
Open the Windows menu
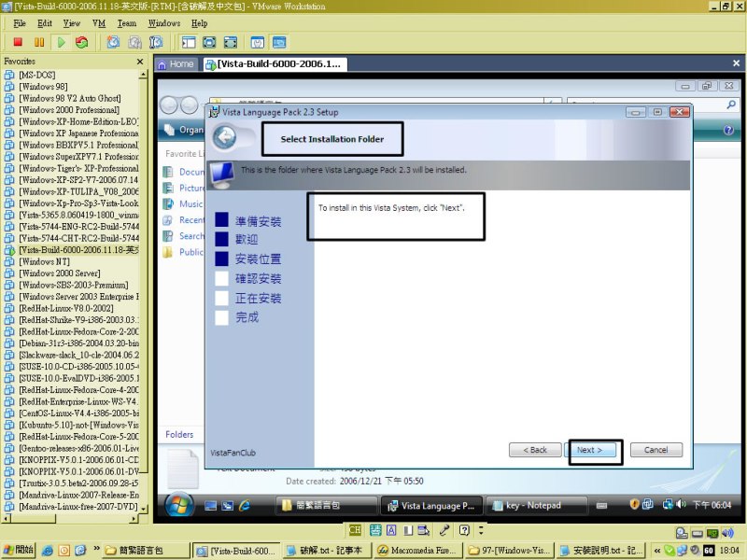click(164, 23)
